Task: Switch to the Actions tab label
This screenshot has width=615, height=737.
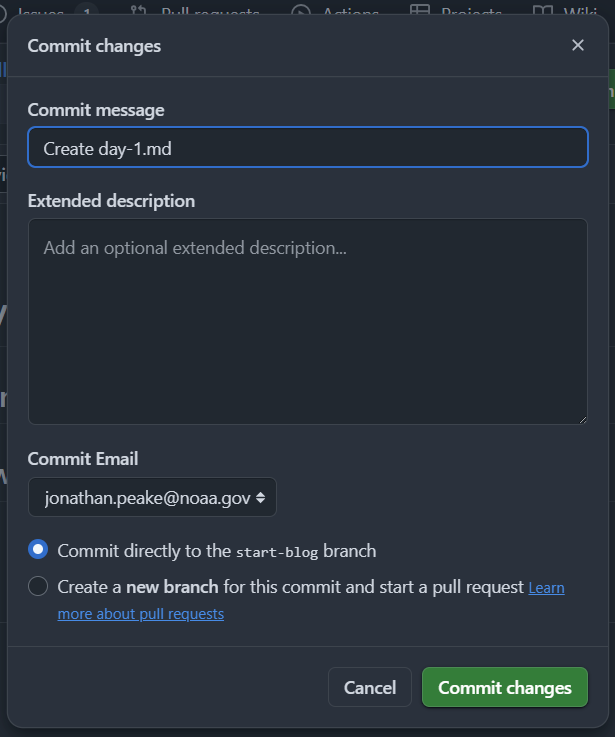Action: tap(351, 11)
